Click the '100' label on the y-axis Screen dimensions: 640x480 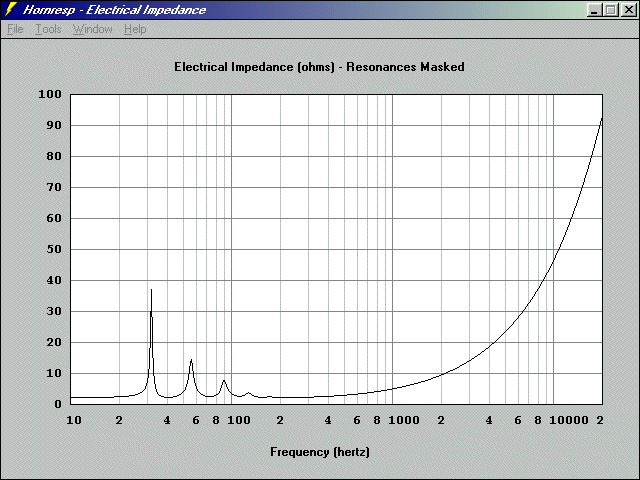click(50, 94)
